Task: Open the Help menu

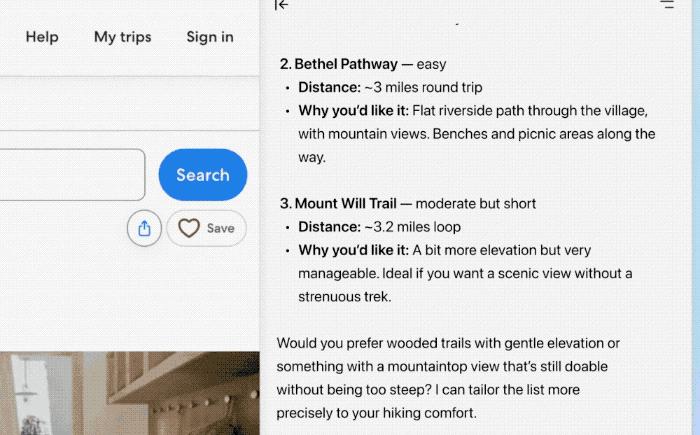Action: pyautogui.click(x=42, y=37)
